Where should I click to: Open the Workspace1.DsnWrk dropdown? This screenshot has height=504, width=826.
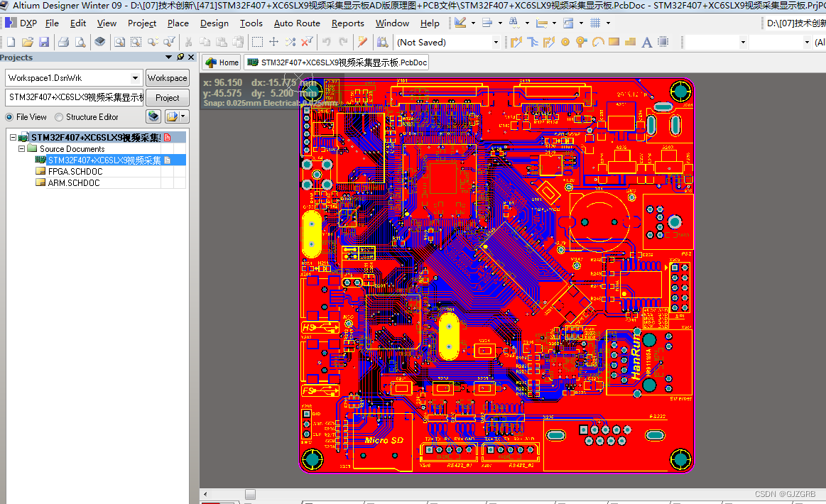point(136,78)
